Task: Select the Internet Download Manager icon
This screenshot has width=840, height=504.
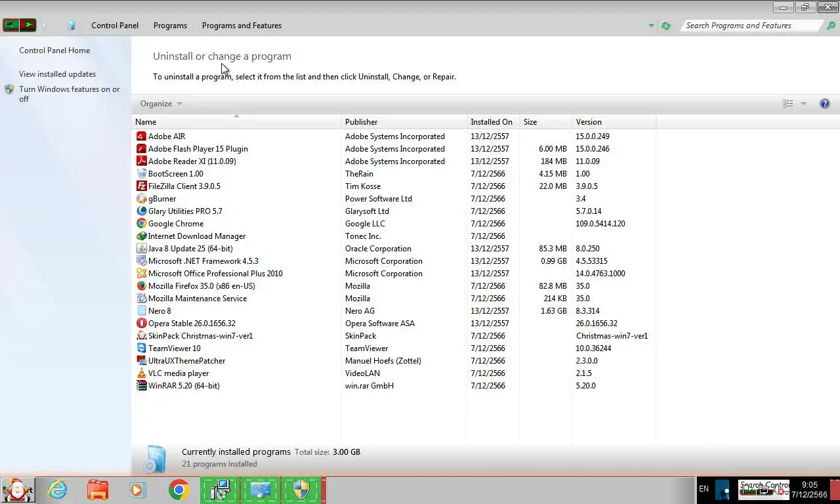Action: tap(141, 236)
